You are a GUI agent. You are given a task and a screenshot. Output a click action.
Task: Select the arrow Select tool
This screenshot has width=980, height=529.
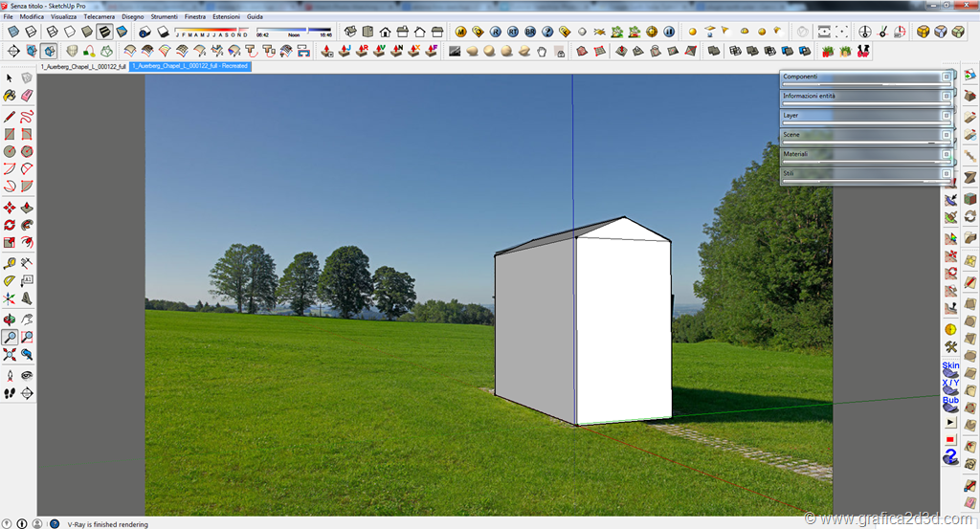[x=10, y=77]
